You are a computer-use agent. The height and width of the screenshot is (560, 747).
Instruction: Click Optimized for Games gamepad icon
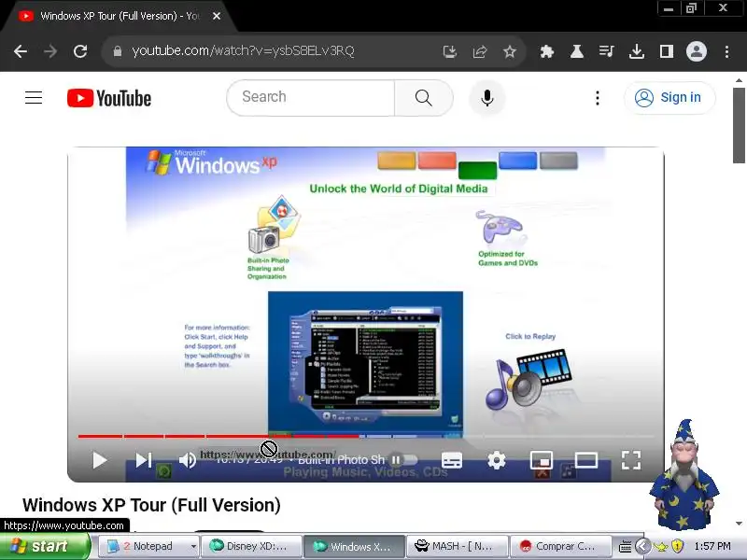499,228
